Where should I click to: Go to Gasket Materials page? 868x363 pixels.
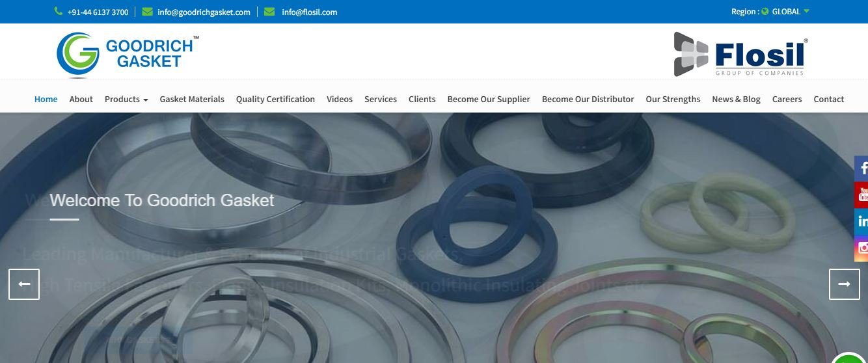point(192,99)
